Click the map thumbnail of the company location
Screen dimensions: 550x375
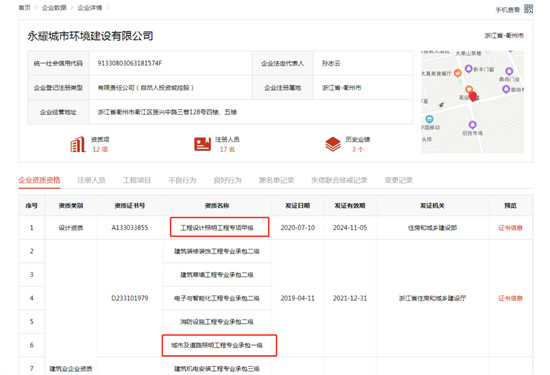pyautogui.click(x=472, y=102)
